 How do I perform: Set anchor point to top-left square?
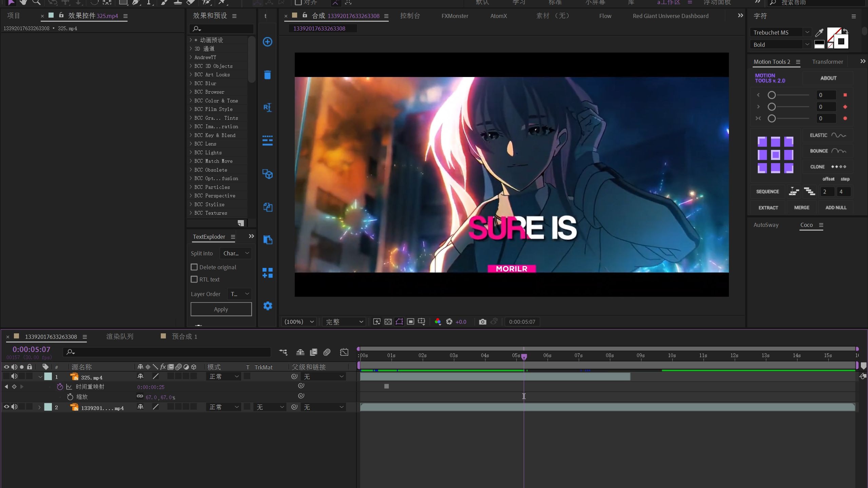tap(762, 141)
